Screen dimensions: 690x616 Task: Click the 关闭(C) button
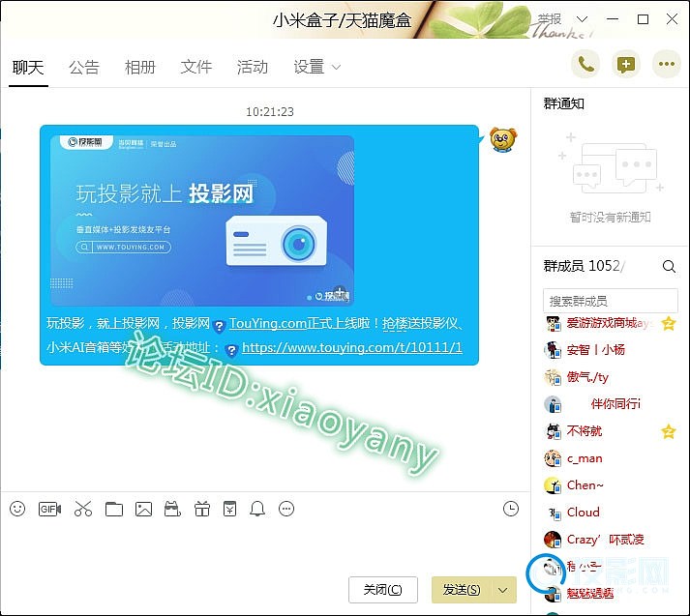[x=383, y=590]
